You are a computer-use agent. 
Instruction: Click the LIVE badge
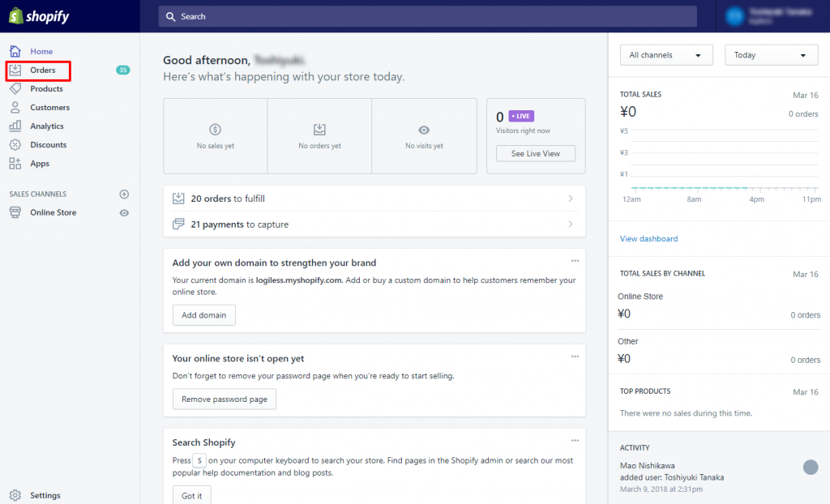point(521,116)
